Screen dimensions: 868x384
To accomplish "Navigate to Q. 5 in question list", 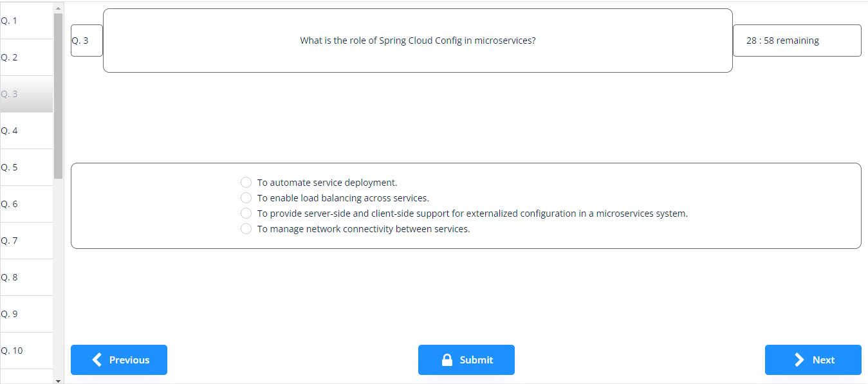I will point(26,167).
